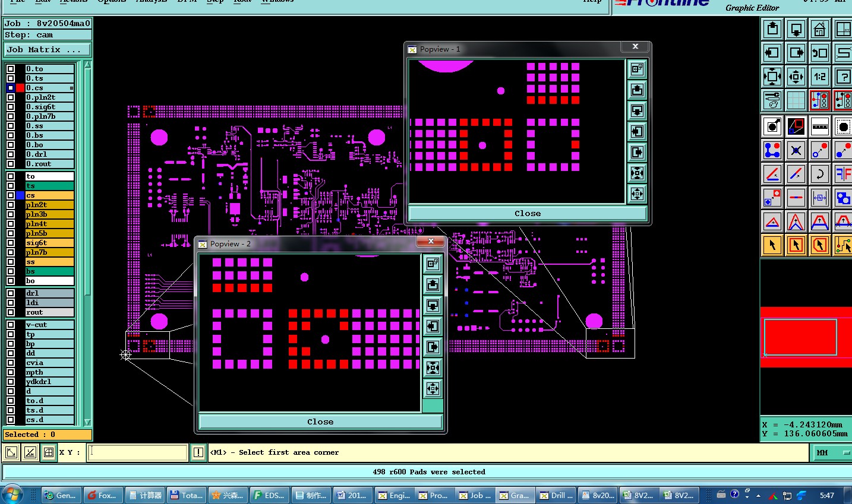Viewport: 852px width, 504px height.
Task: Select the ldi layer name
Action: [x=50, y=303]
